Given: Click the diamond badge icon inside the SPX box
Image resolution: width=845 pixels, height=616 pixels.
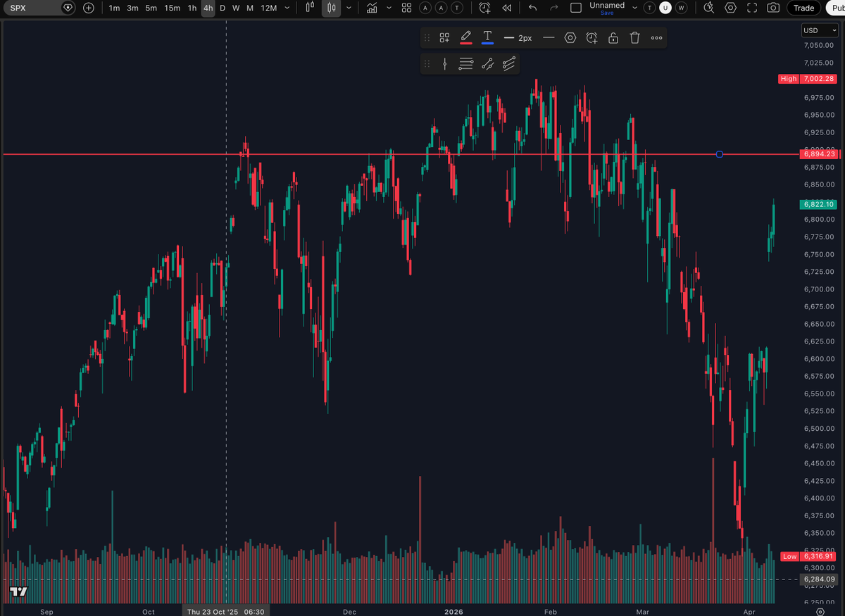Looking at the screenshot, I should 68,8.
